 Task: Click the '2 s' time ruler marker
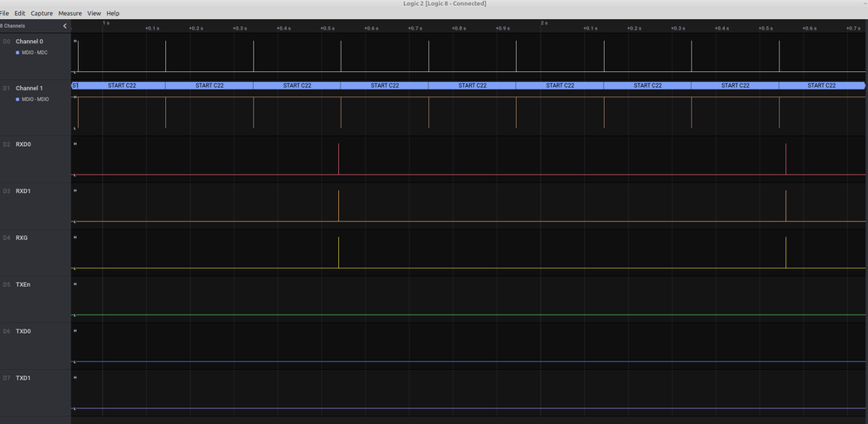544,23
